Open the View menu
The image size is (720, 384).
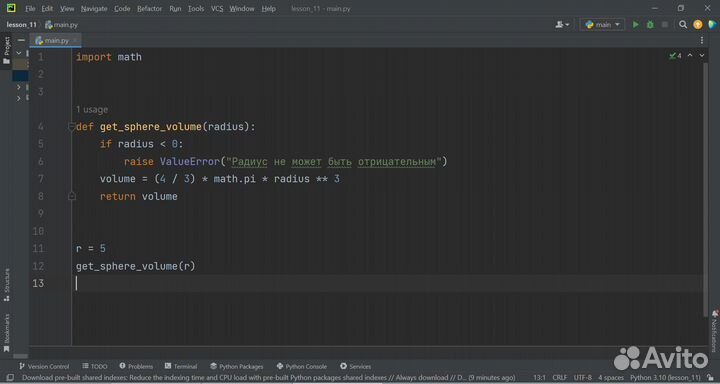(67, 8)
